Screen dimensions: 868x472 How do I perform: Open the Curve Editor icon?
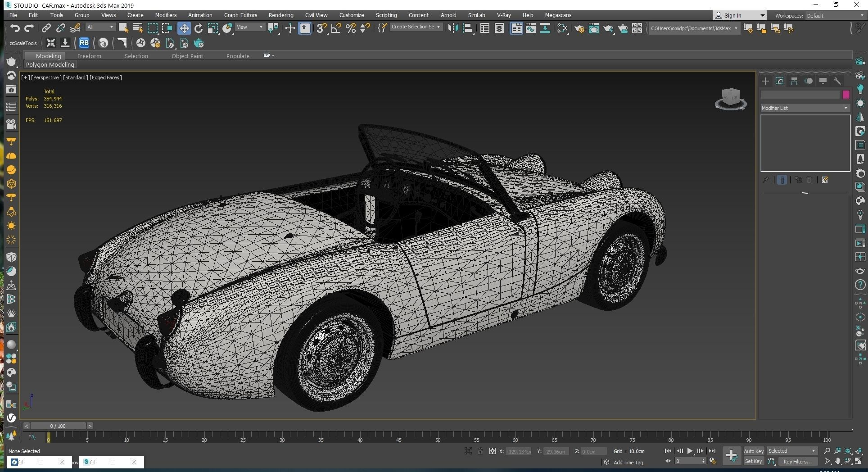pos(531,28)
